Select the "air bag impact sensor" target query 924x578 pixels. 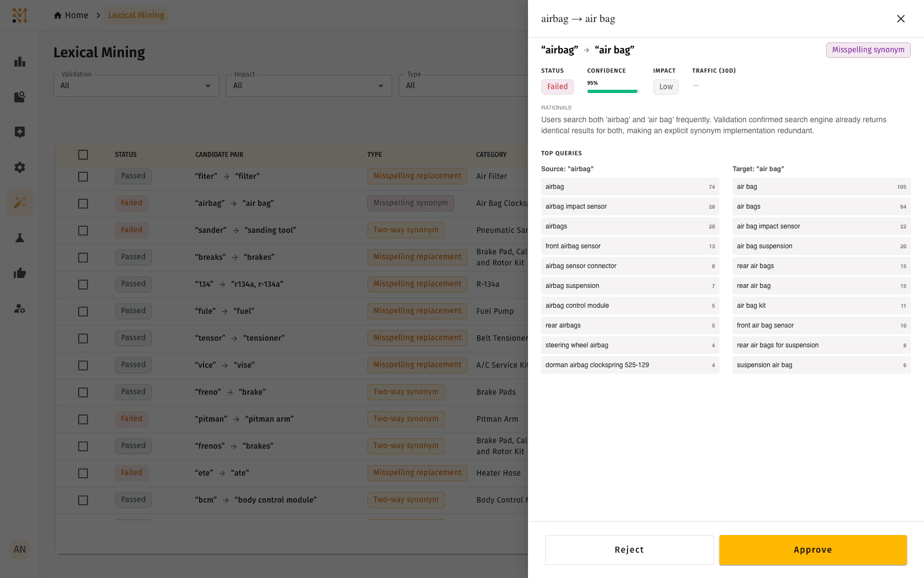tap(822, 226)
